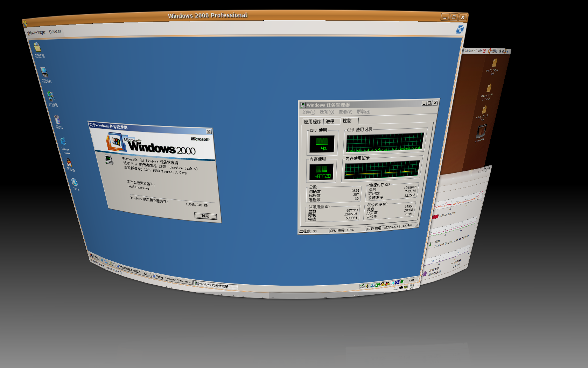Click the john user name in Ubuntu panel
The height and width of the screenshot is (368, 588).
point(480,51)
